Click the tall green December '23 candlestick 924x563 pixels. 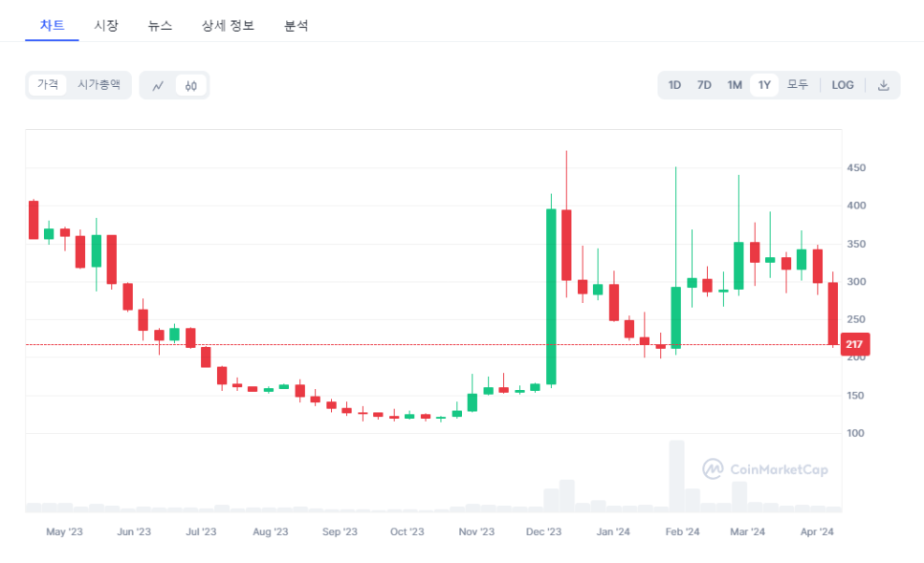pos(551,297)
